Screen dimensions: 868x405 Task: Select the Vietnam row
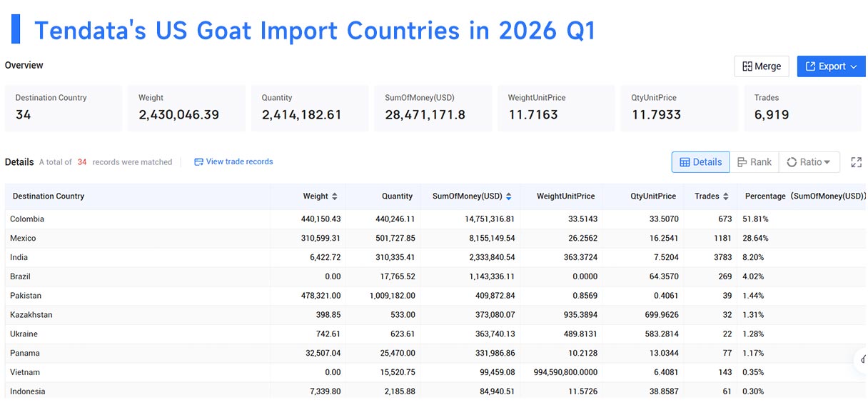click(434, 373)
